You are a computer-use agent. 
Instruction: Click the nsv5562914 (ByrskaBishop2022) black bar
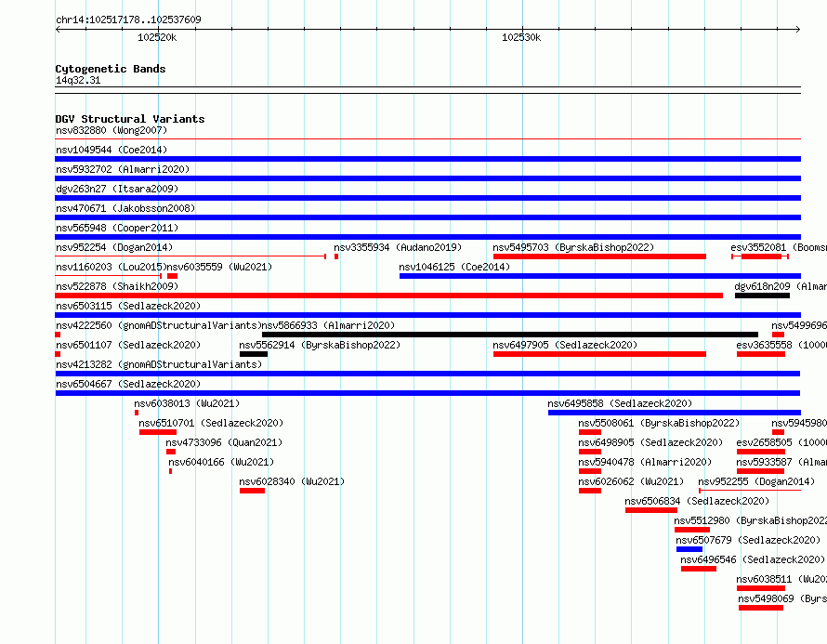click(254, 354)
